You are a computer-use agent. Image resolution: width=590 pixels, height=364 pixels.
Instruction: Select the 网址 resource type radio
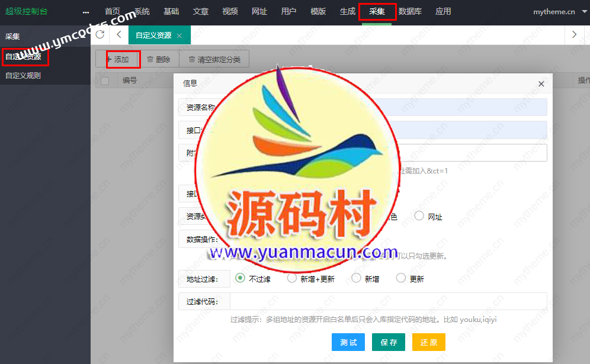pyautogui.click(x=419, y=216)
